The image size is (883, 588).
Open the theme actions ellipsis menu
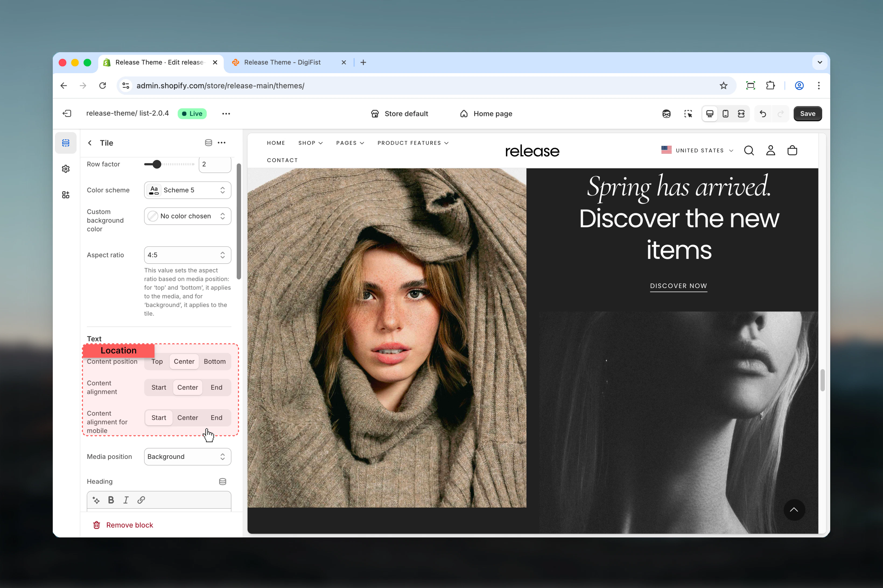click(226, 114)
